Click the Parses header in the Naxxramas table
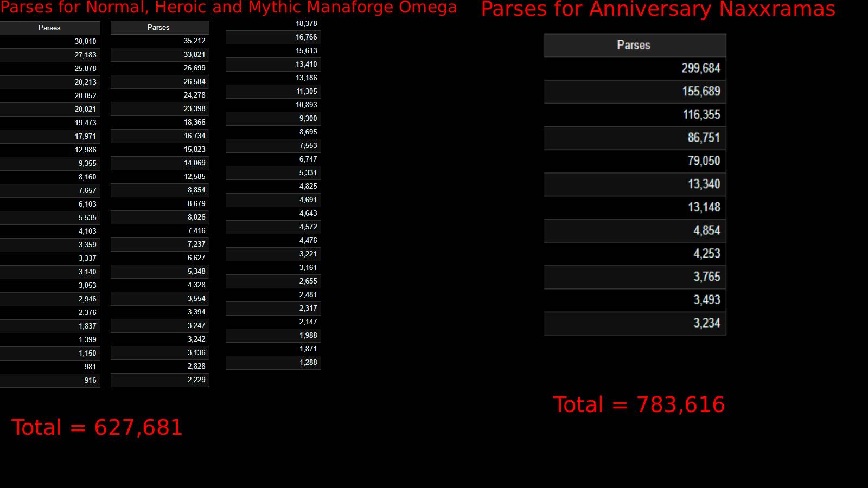Screen dimensions: 868x488 pos(635,46)
